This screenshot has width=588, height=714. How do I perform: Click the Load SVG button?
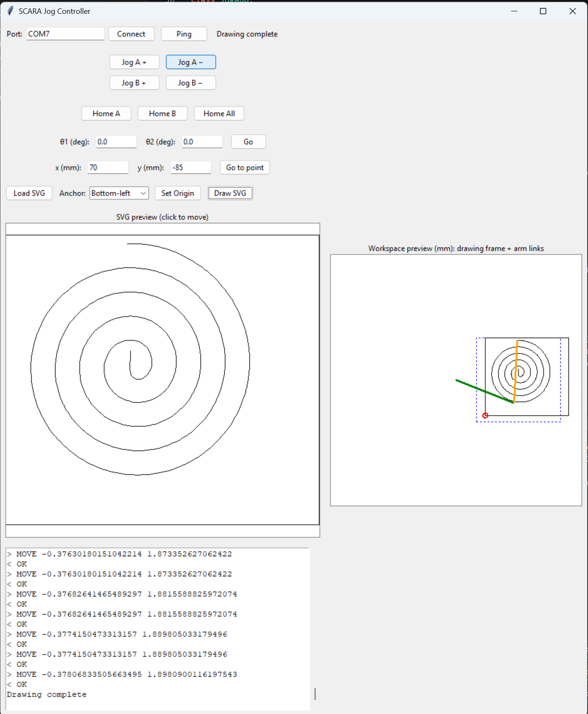tap(29, 193)
